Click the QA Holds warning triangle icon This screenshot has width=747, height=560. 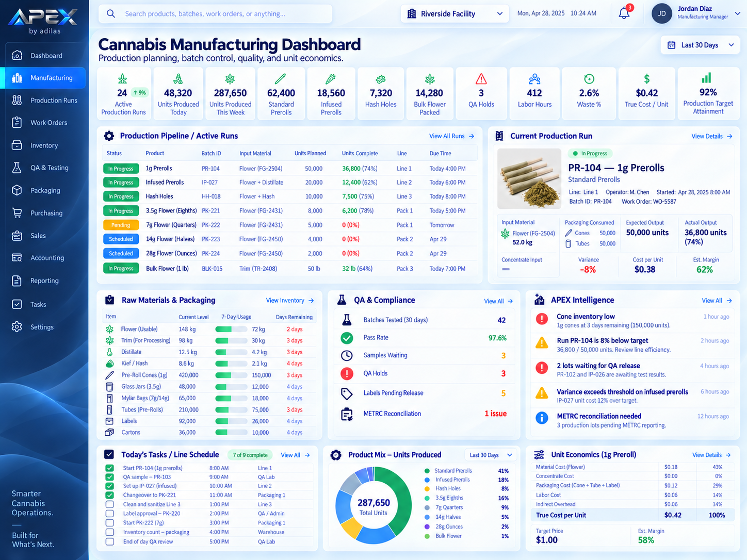coord(481,79)
